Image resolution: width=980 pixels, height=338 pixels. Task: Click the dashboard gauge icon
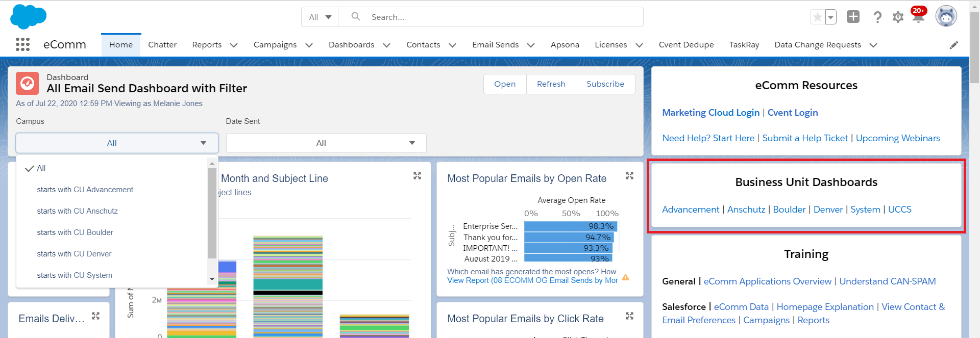(x=28, y=84)
